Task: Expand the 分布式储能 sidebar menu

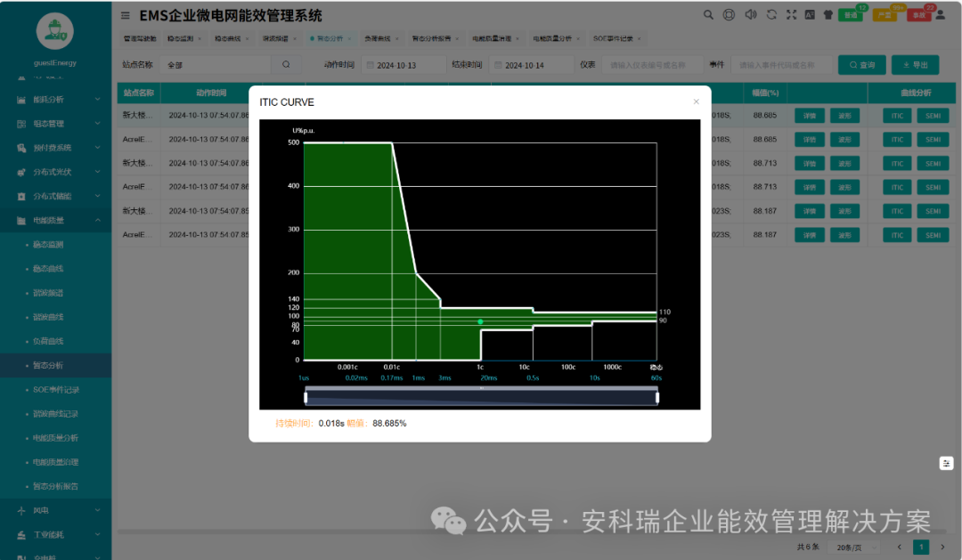Action: (56, 196)
